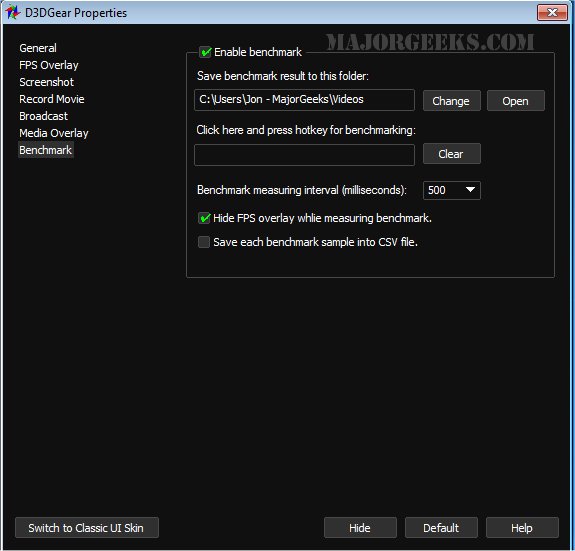Open the FPS Overlay settings page
Viewport: 575px width, 551px height.
point(49,65)
